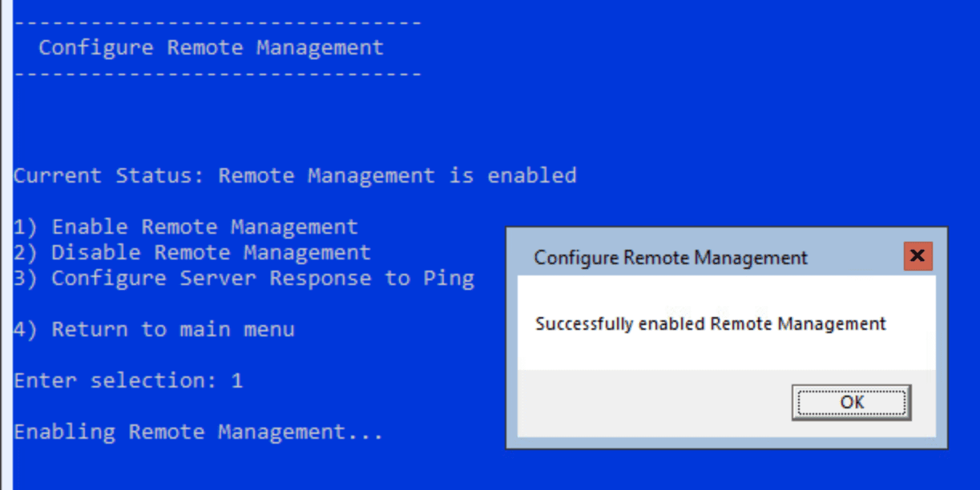Click the dialog title bar text
Image resolution: width=980 pixels, height=490 pixels.
[671, 258]
